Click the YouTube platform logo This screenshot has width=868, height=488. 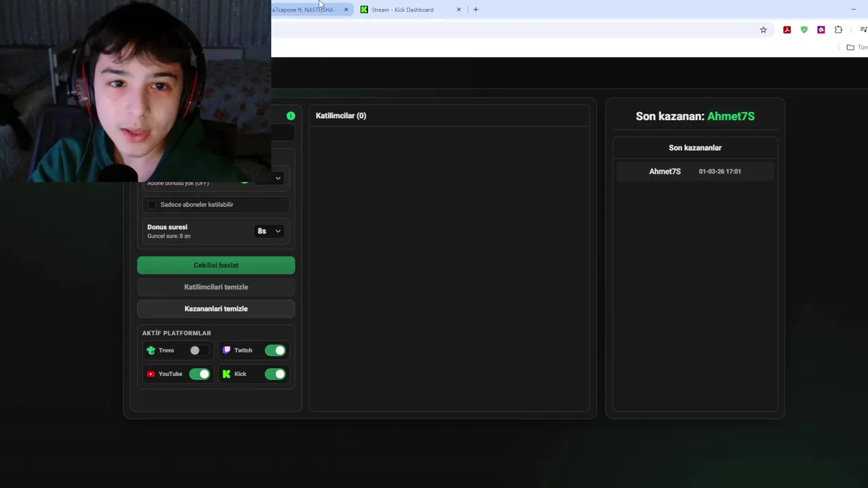click(x=151, y=374)
